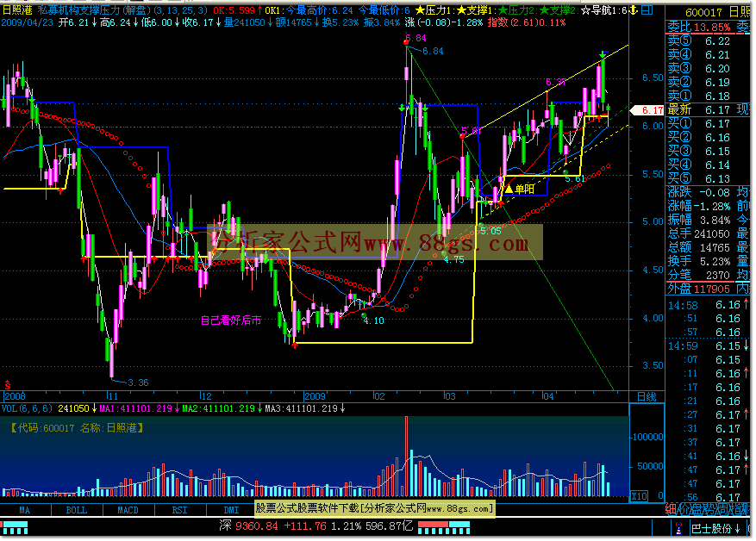The width and height of the screenshot is (756, 541).
Task: Click the MA1:411101.219 volume readout
Action: 140,408
